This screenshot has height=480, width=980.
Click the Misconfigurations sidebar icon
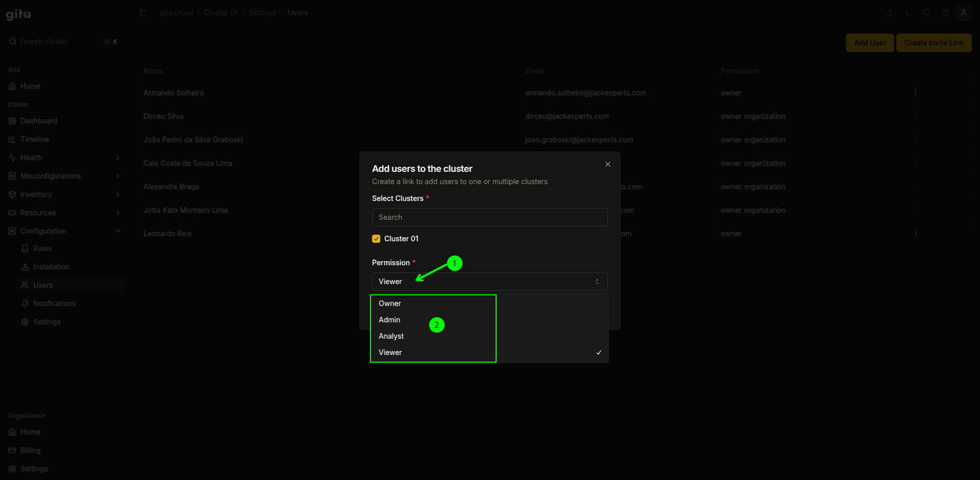point(12,176)
